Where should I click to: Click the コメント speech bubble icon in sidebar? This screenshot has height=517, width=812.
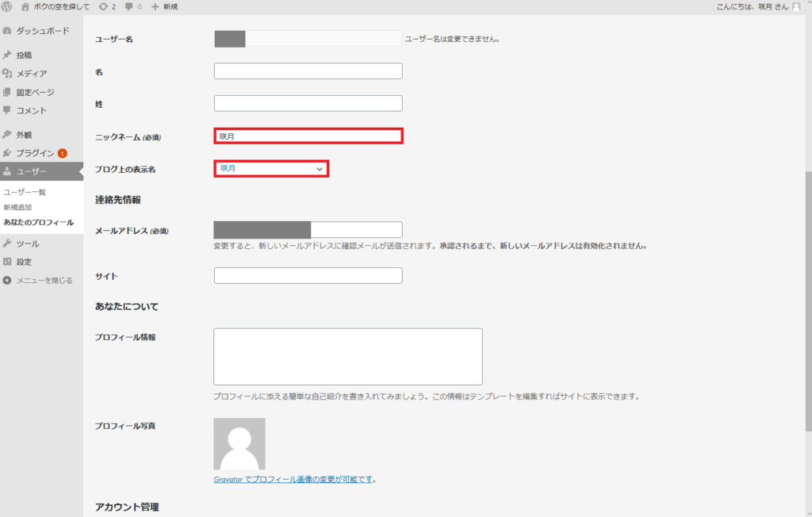point(7,110)
